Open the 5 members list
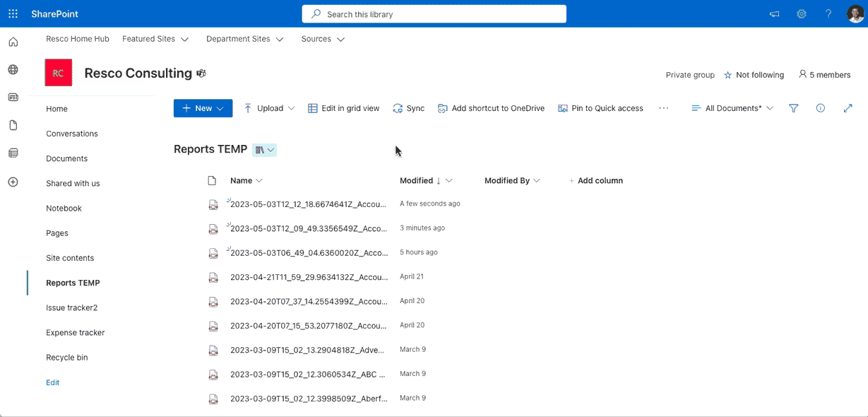 [824, 75]
